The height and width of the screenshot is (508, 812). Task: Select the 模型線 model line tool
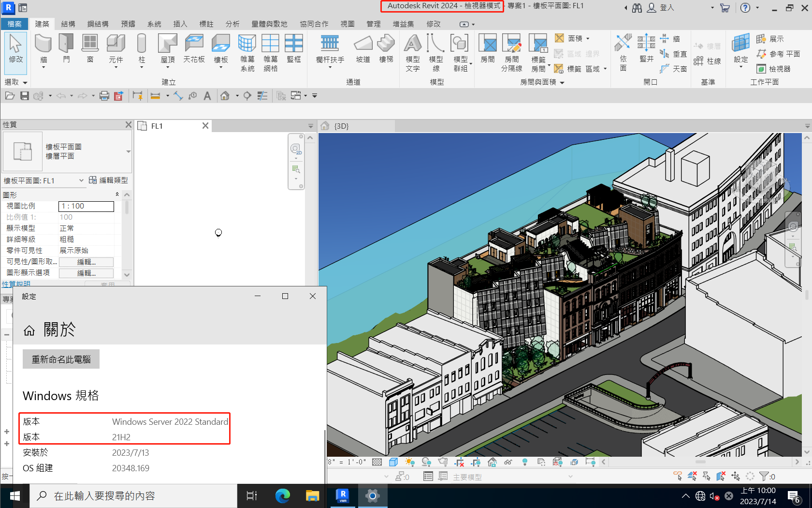click(436, 53)
